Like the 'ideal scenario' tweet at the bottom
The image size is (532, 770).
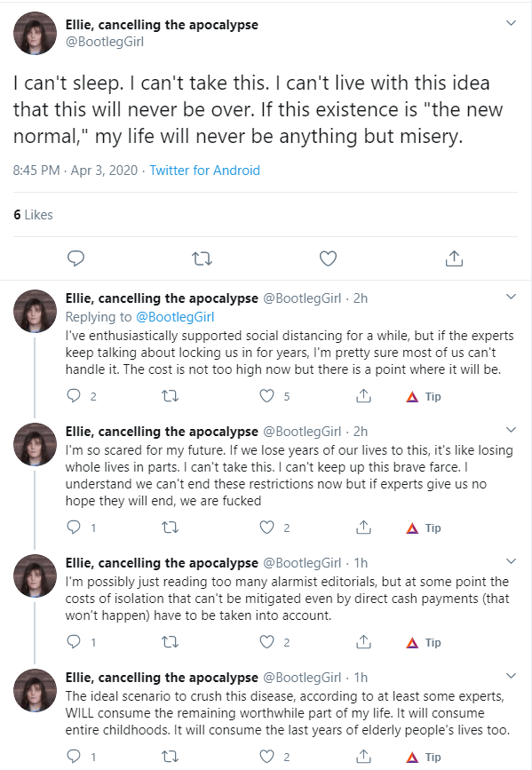(266, 757)
